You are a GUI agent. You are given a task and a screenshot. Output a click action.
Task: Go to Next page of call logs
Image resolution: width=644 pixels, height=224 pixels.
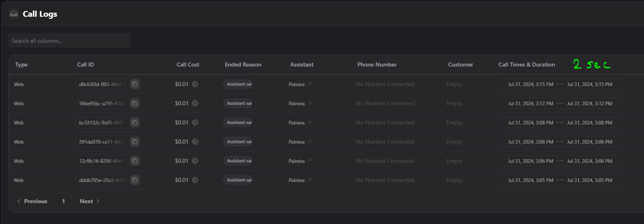pos(89,201)
